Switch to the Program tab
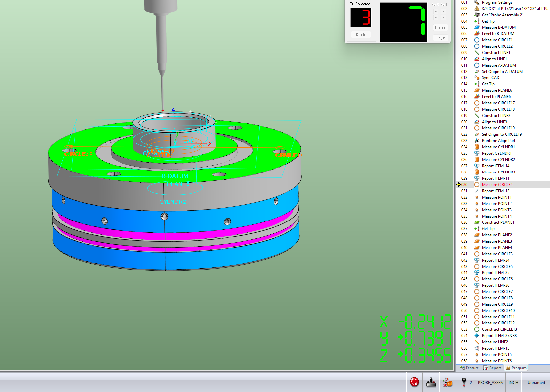 (516, 368)
